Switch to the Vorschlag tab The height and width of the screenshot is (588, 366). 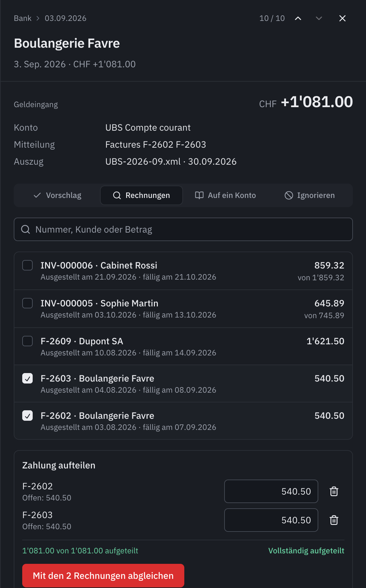point(58,195)
